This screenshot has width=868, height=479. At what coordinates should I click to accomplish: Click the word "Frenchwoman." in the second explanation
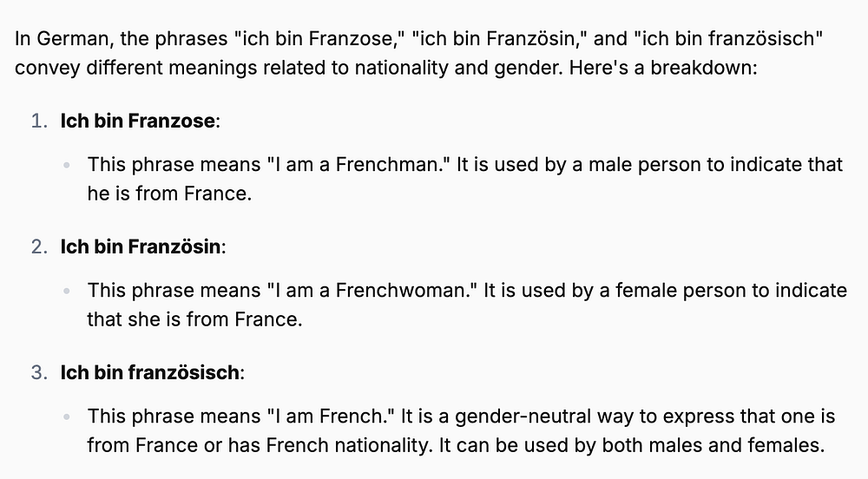406,291
